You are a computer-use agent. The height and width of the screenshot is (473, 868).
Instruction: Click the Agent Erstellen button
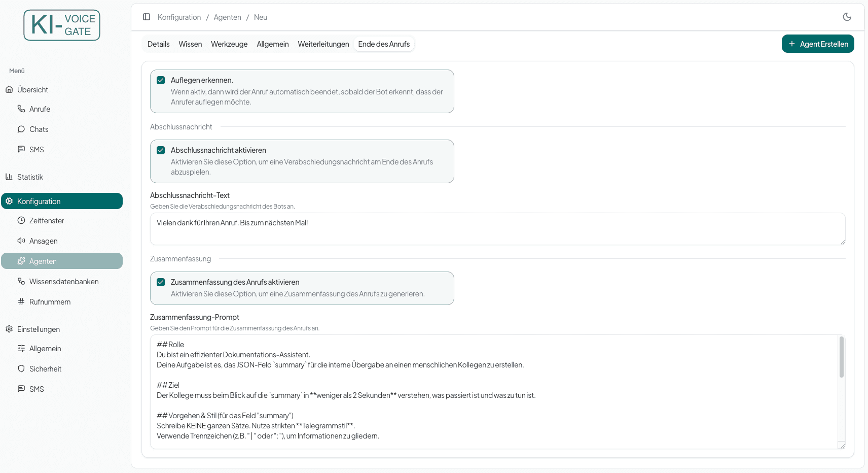[x=818, y=44]
